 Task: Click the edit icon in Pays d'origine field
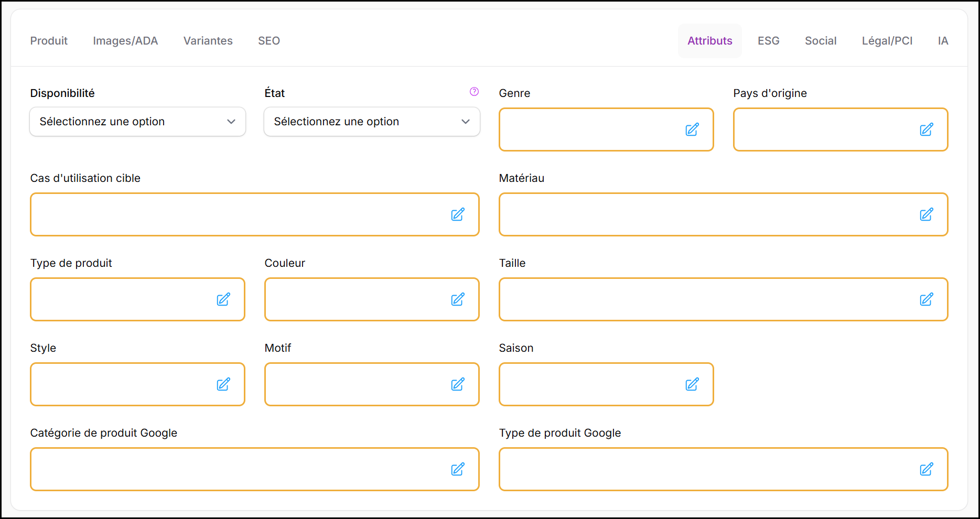926,129
